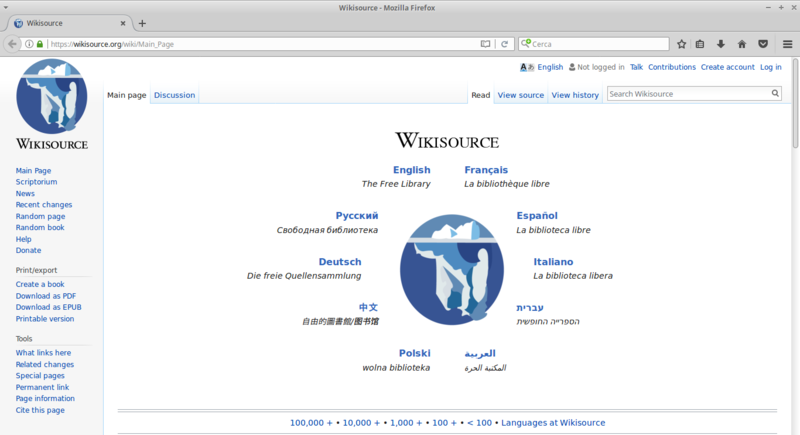Click the green secure padlock icon
Screen dimensions: 800x435
40,44
